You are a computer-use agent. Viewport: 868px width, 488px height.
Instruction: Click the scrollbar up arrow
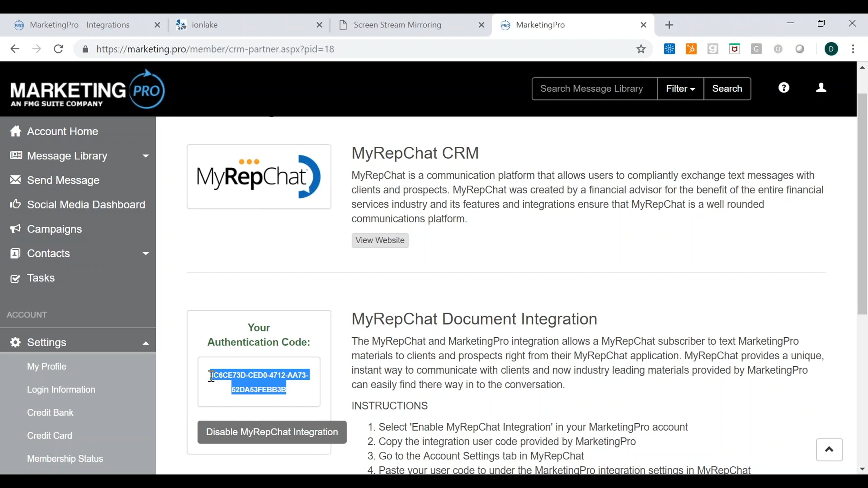862,67
